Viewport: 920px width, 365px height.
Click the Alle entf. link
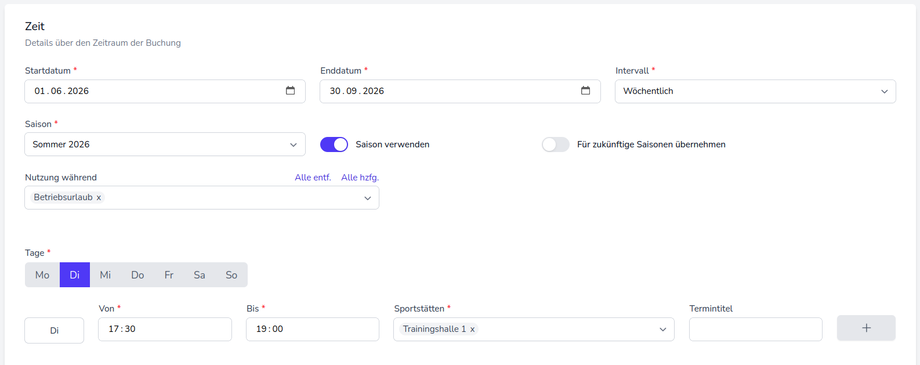pyautogui.click(x=313, y=177)
